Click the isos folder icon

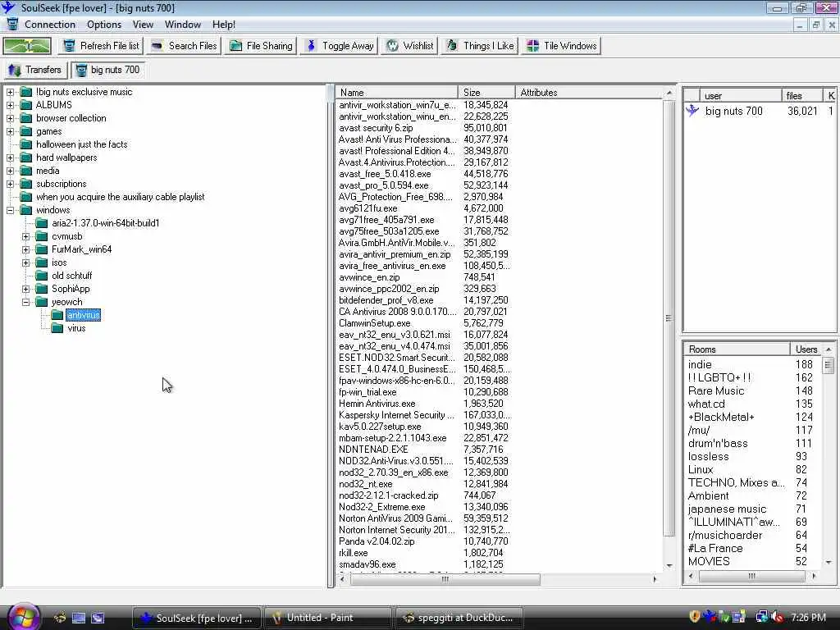point(42,262)
